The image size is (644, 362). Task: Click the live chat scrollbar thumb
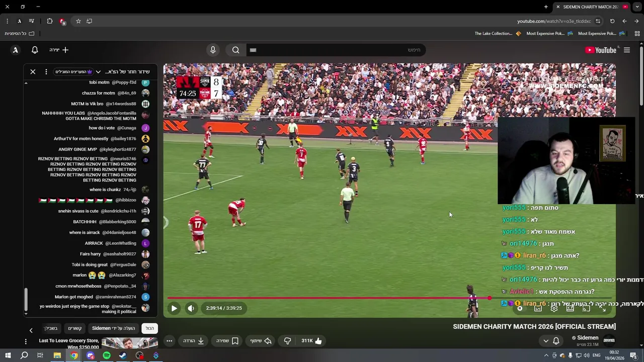pyautogui.click(x=26, y=300)
